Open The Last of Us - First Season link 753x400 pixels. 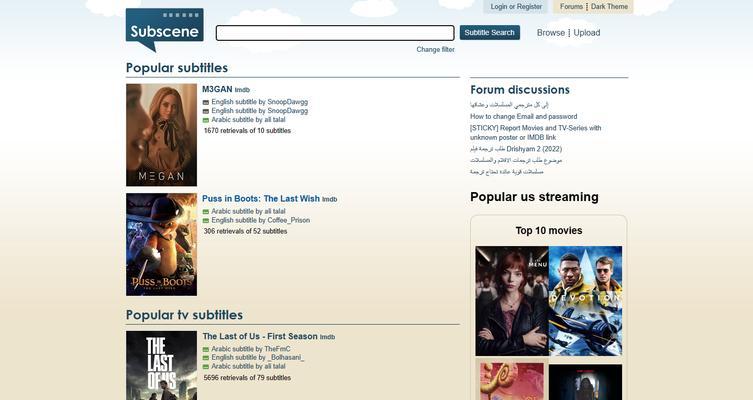[x=260, y=337]
